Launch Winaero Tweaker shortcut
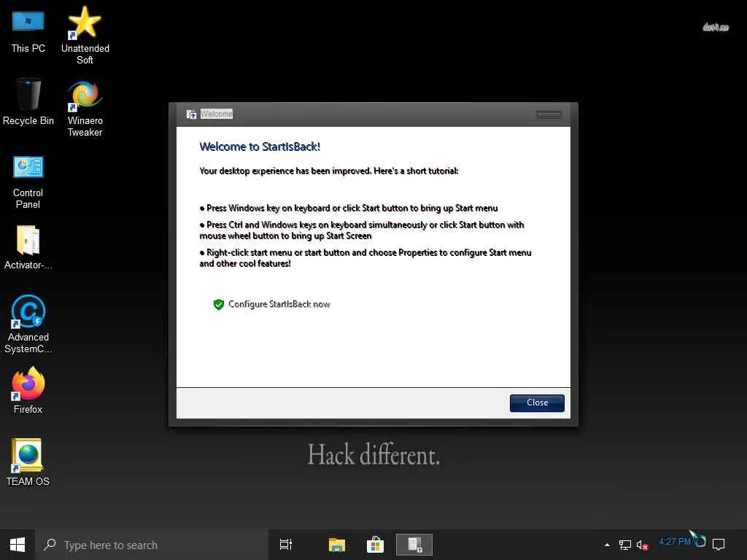 coord(85,108)
